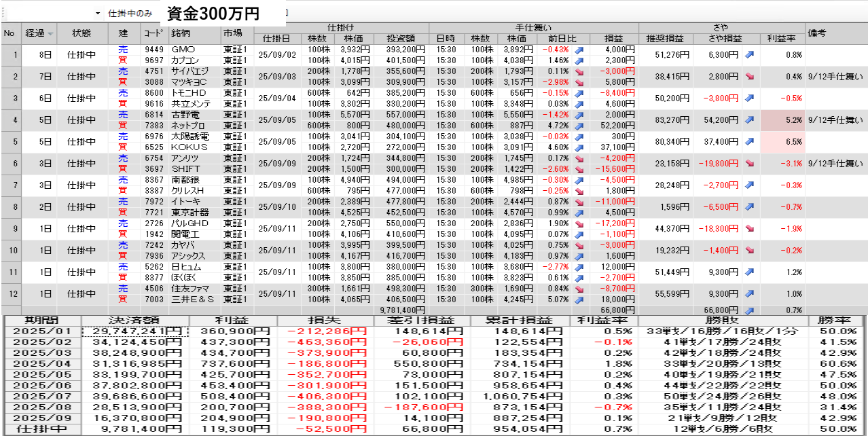Open the blank combo box dropdown arrow
Image resolution: width=868 pixels, height=436 pixels.
coord(97,14)
